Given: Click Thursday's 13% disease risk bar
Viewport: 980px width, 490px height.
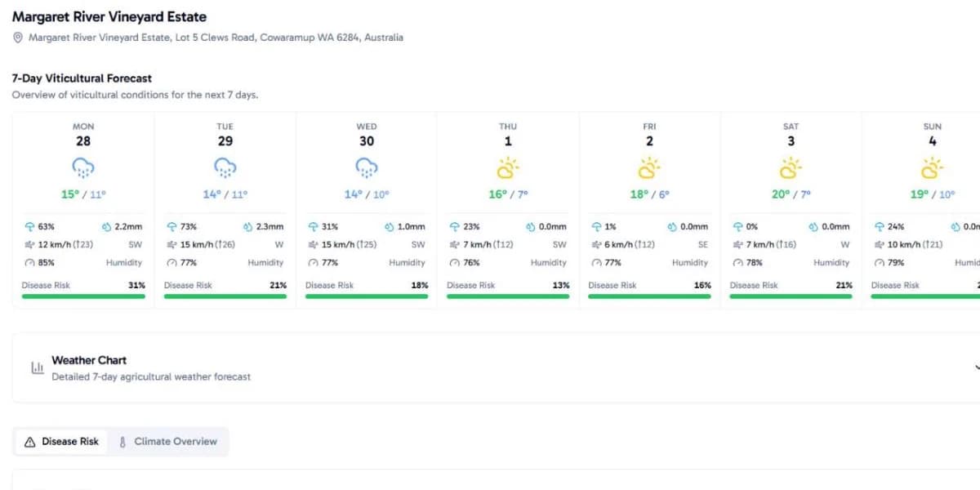Looking at the screenshot, I should pyautogui.click(x=508, y=296).
